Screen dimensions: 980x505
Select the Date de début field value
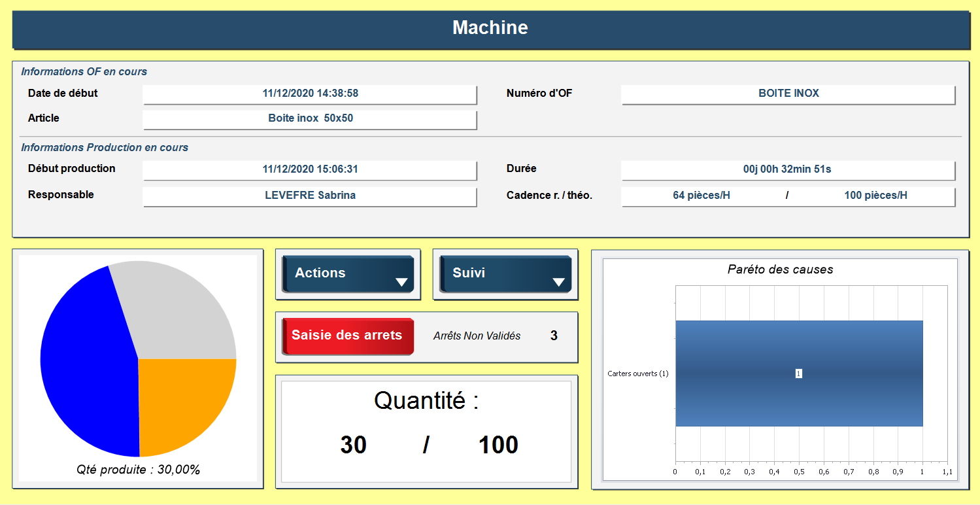(x=310, y=94)
